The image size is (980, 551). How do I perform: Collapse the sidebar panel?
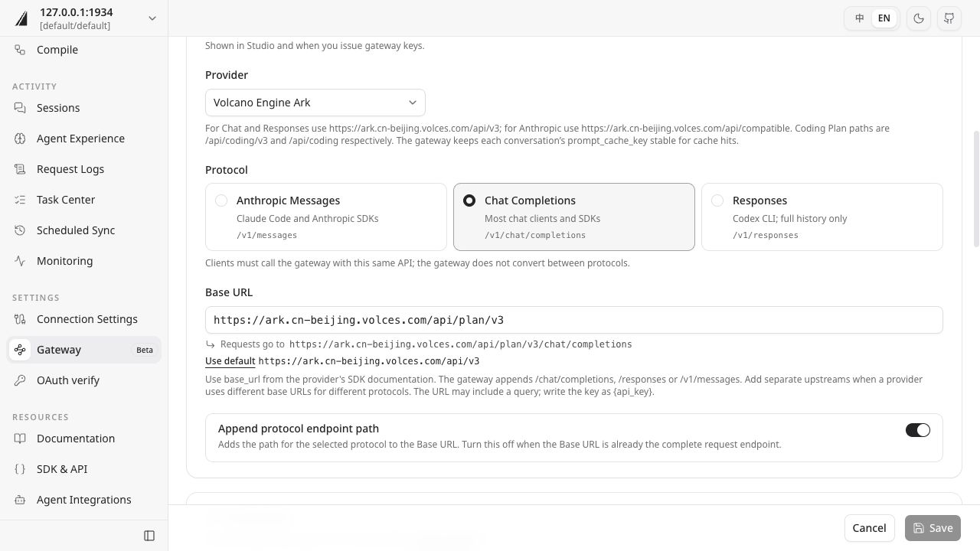(x=149, y=536)
